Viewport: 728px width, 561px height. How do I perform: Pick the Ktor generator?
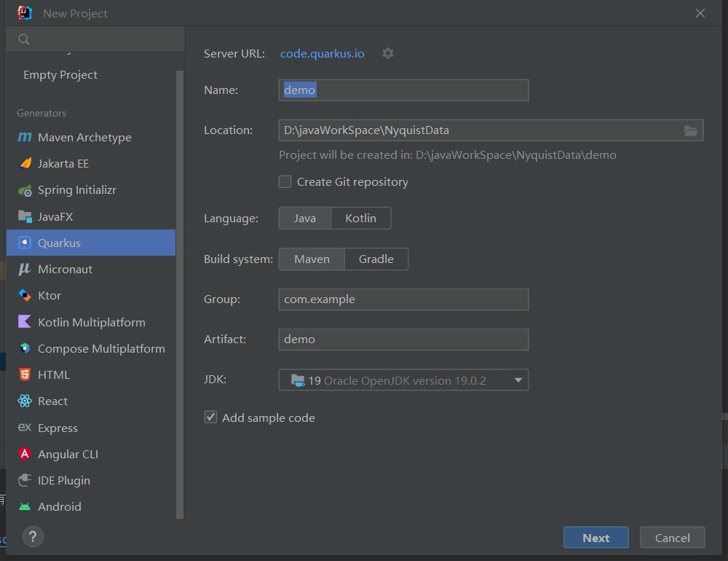(x=49, y=296)
